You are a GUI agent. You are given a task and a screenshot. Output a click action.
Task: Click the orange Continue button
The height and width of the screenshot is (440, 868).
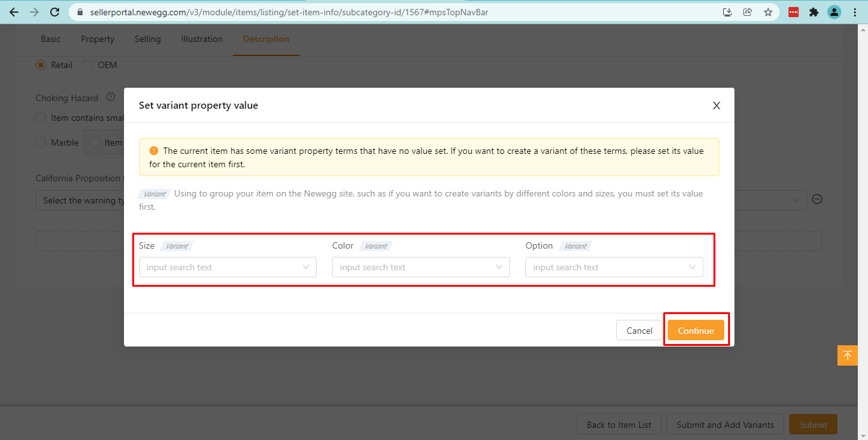click(696, 330)
